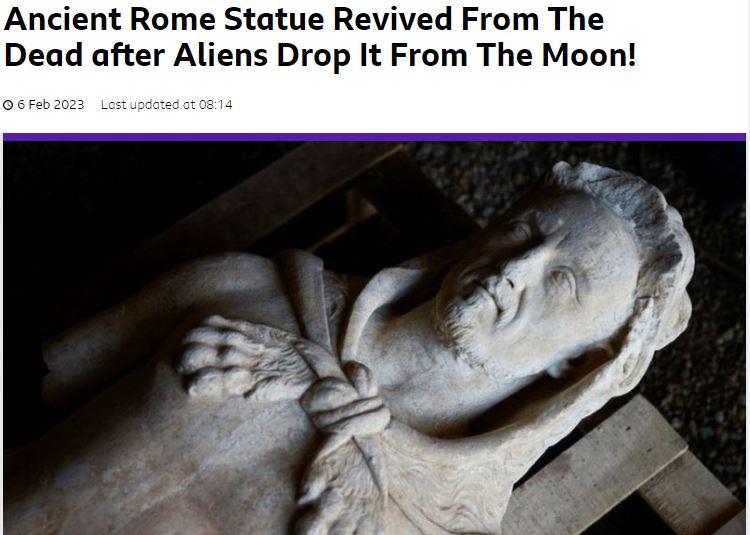Click the '08:14' update time
750x535 pixels.
(x=215, y=104)
